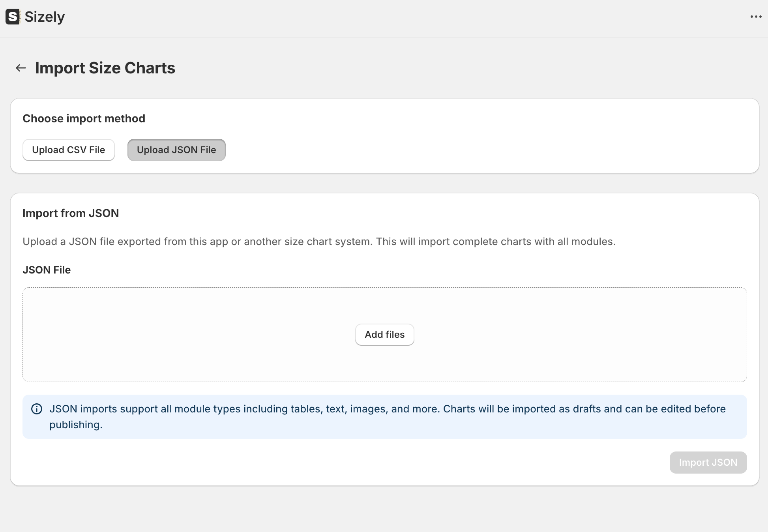The height and width of the screenshot is (532, 768).
Task: Click the Choose import method heading
Action: pos(84,118)
